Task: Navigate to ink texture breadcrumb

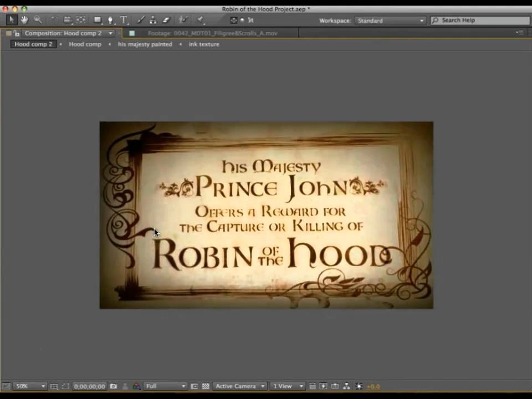Action: tap(204, 44)
